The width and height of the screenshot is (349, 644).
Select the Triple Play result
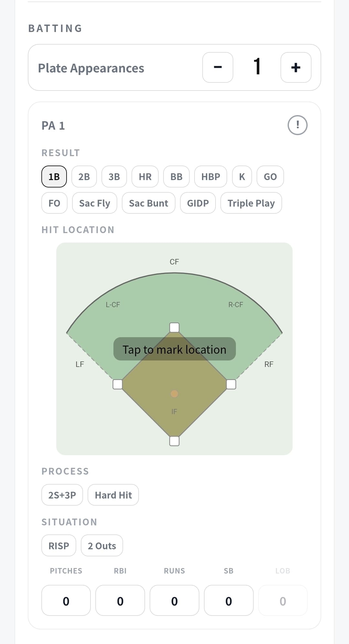[x=251, y=203]
